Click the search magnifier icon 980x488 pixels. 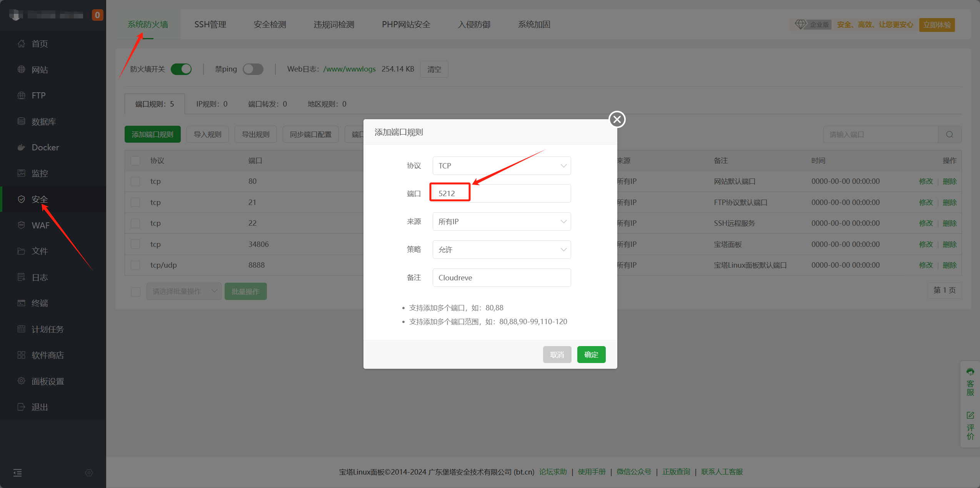point(950,135)
